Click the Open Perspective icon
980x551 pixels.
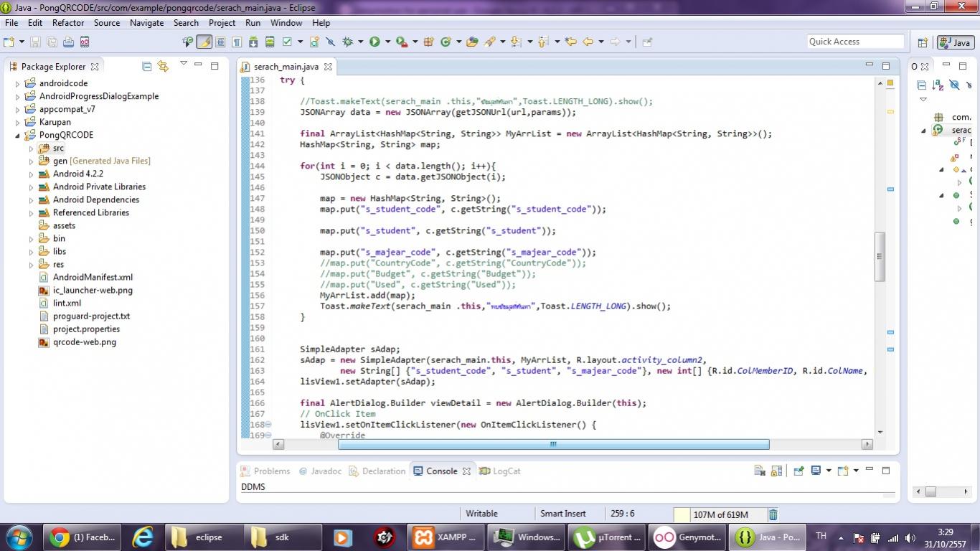pyautogui.click(x=923, y=42)
